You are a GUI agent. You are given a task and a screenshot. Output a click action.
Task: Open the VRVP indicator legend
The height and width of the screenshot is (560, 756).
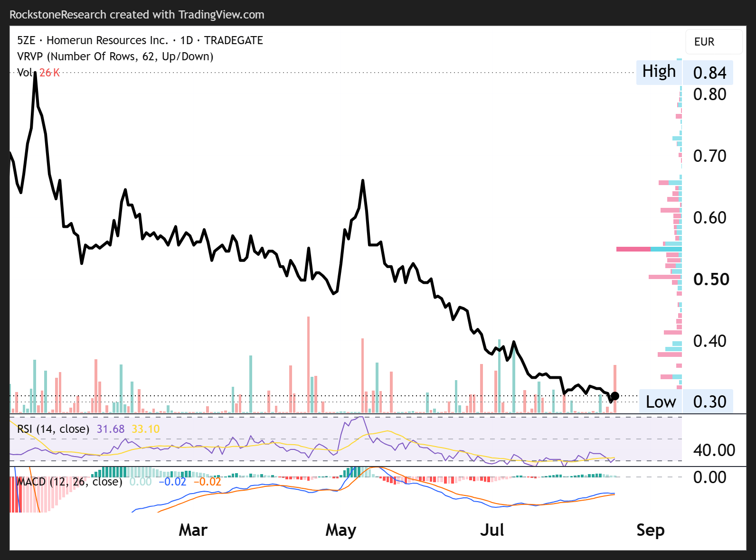point(115,56)
